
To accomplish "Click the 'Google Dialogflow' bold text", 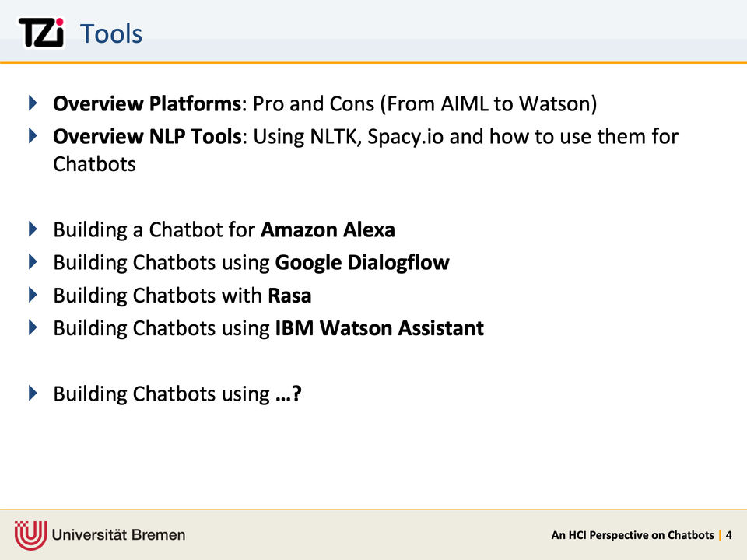I will (x=362, y=263).
